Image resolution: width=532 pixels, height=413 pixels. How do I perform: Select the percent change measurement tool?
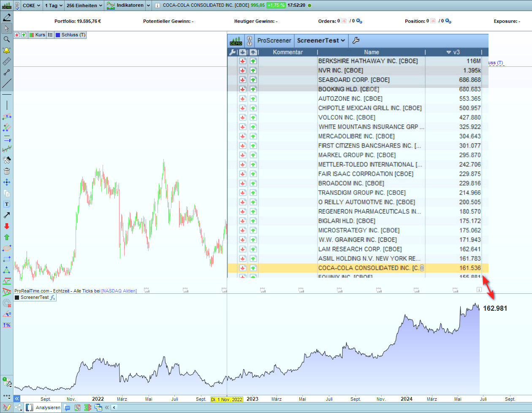pyautogui.click(x=7, y=325)
